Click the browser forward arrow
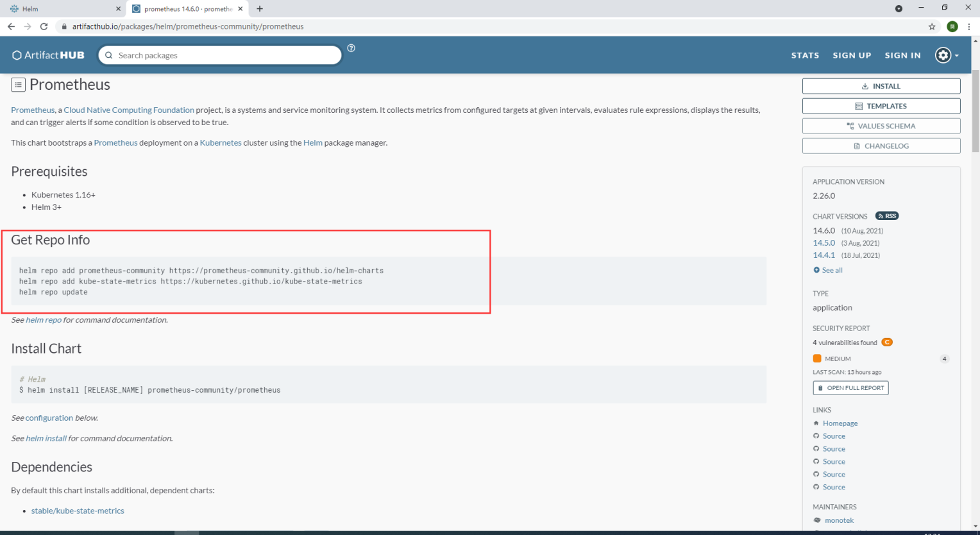Viewport: 980px width, 535px height. (x=27, y=26)
